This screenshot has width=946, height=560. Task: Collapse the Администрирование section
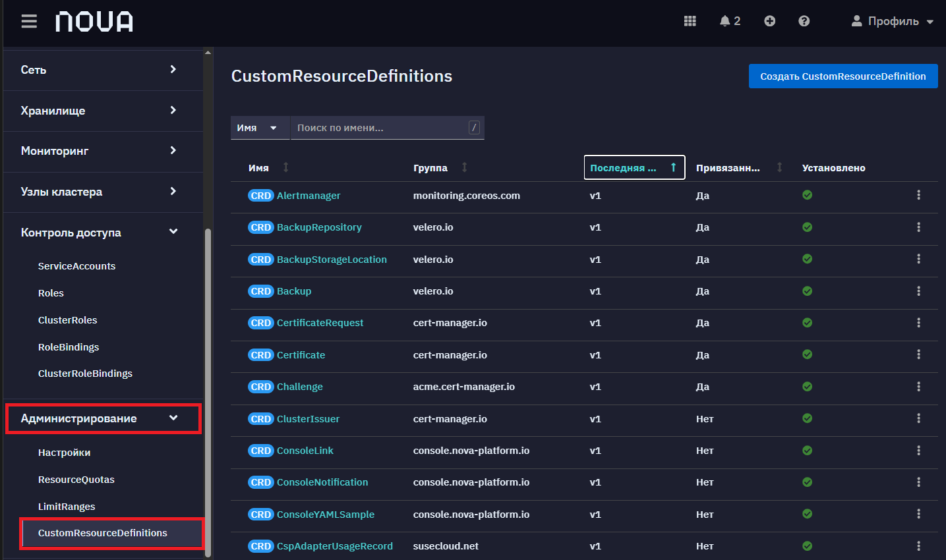[x=103, y=418]
